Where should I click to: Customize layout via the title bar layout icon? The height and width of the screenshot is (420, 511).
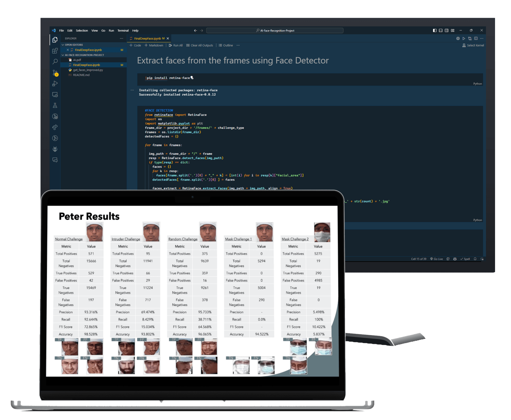click(x=453, y=31)
